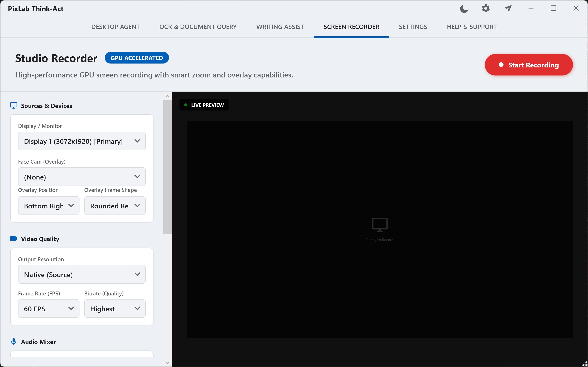Click the monitor icon in preview area
588x367 pixels.
pyautogui.click(x=380, y=225)
